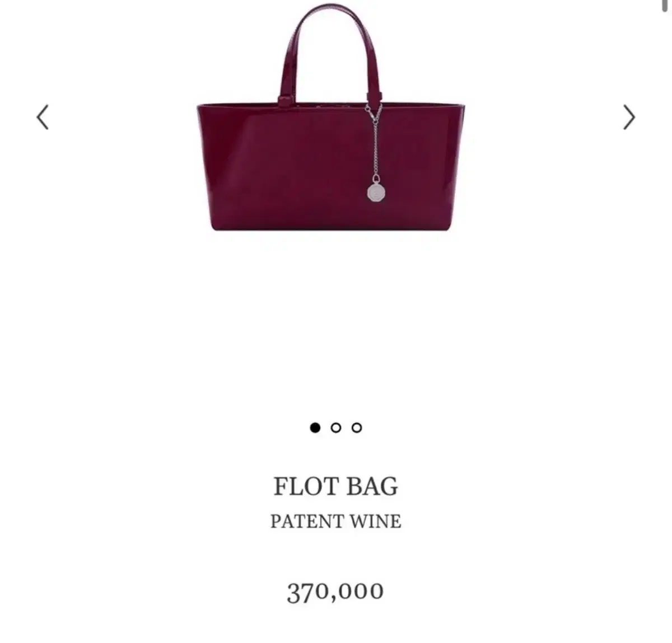Select the PATENT WINE color label
This screenshot has height=643, width=672.
(x=336, y=521)
